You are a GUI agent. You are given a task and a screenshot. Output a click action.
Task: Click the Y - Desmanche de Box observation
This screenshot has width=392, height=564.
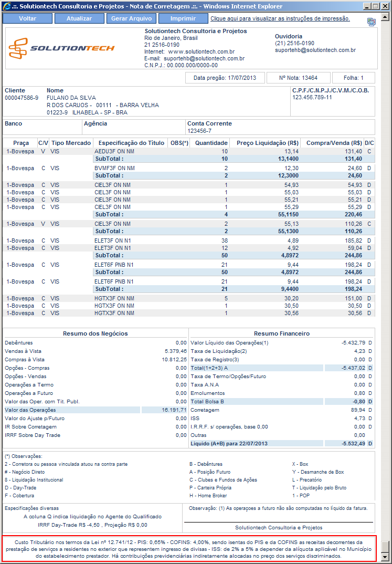318,472
